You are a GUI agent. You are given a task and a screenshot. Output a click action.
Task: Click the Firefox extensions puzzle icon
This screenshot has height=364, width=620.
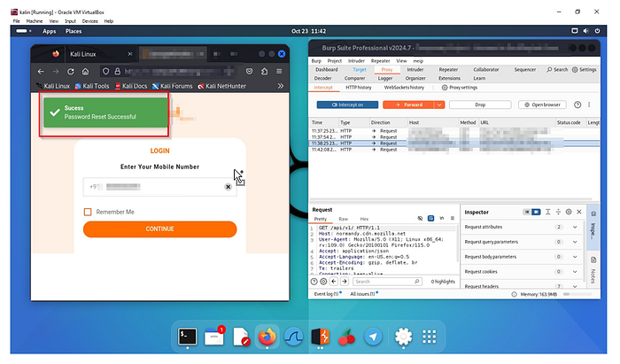point(265,72)
